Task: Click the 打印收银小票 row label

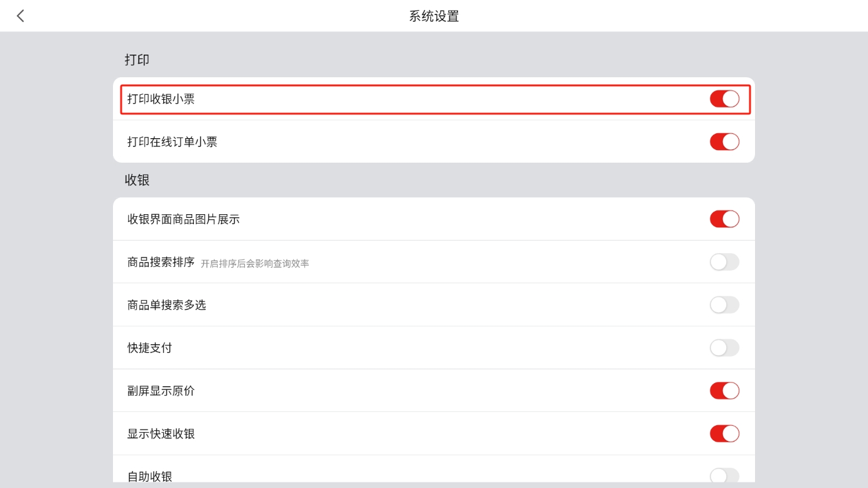Action: pos(161,99)
